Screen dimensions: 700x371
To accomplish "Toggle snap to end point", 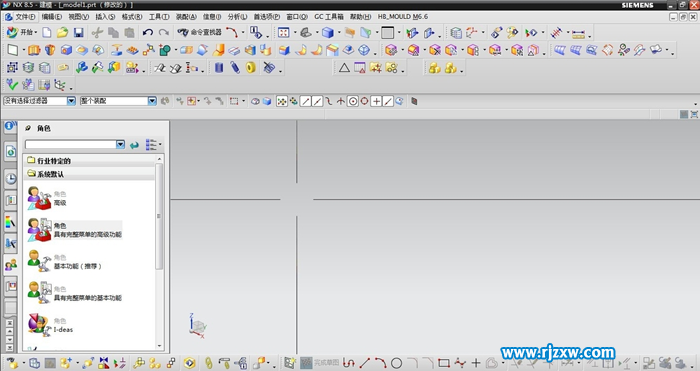I will tap(305, 101).
